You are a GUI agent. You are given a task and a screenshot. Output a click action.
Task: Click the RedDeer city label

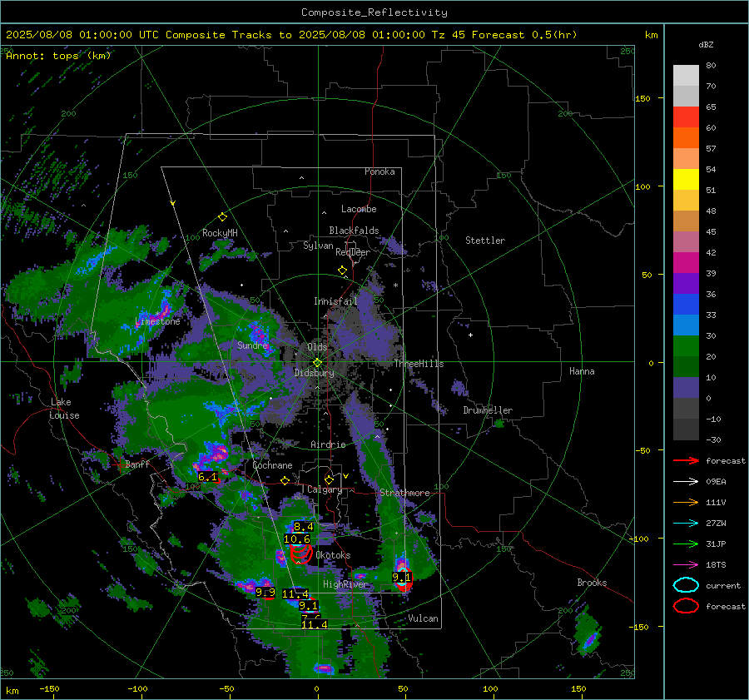click(x=353, y=252)
